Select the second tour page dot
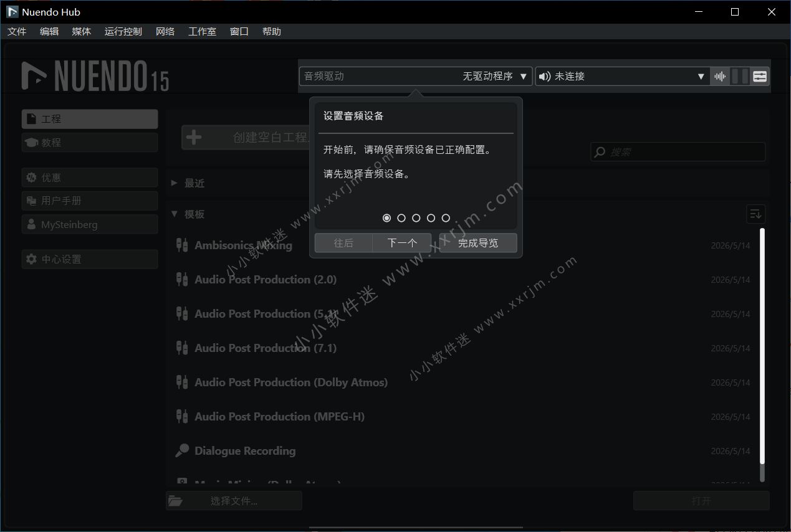 (x=401, y=218)
